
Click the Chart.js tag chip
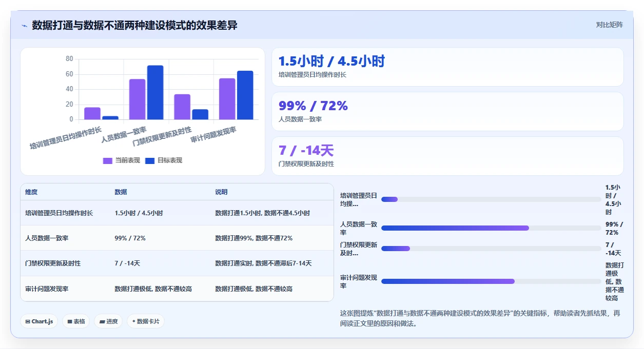[x=39, y=321]
